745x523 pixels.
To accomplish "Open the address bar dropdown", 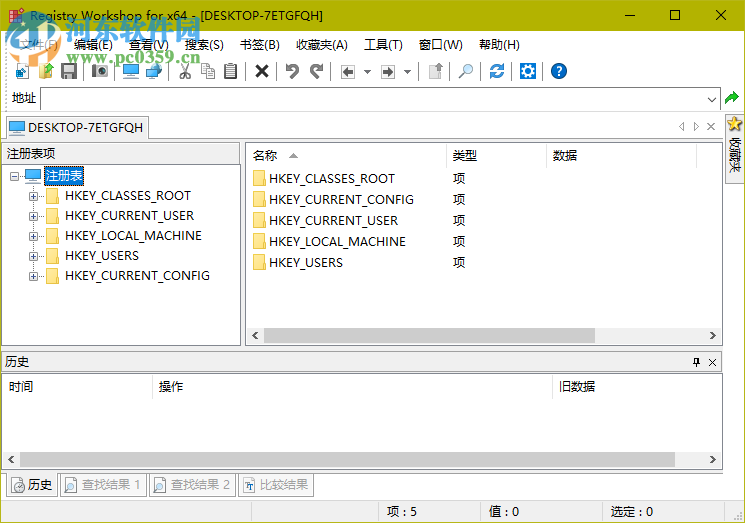I will [711, 99].
